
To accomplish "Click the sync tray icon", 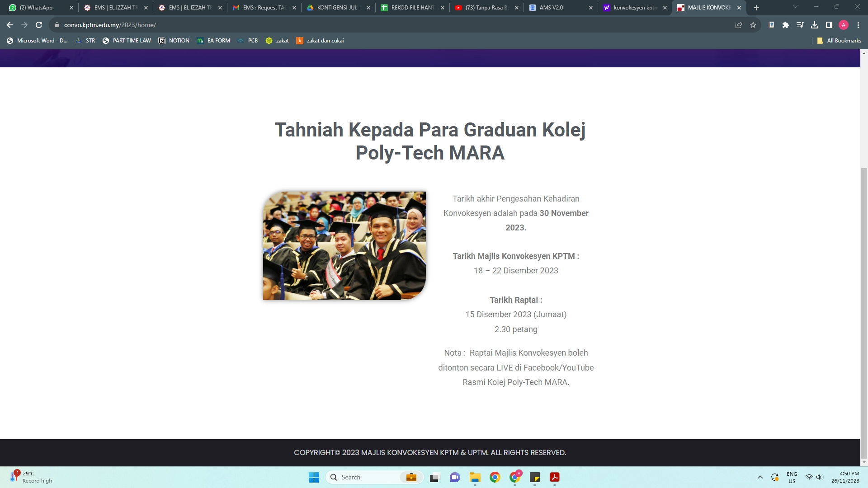I will click(775, 477).
